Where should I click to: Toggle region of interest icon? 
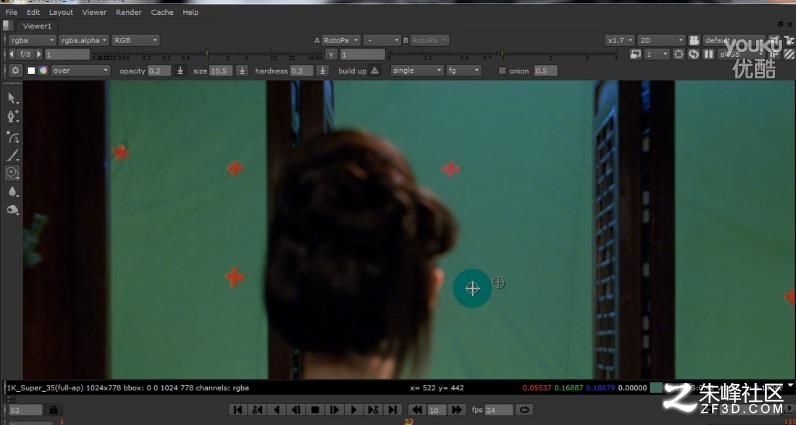[678, 54]
